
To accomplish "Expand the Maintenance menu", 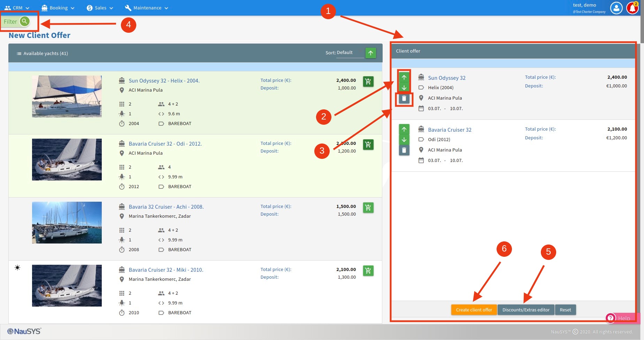I will [147, 8].
